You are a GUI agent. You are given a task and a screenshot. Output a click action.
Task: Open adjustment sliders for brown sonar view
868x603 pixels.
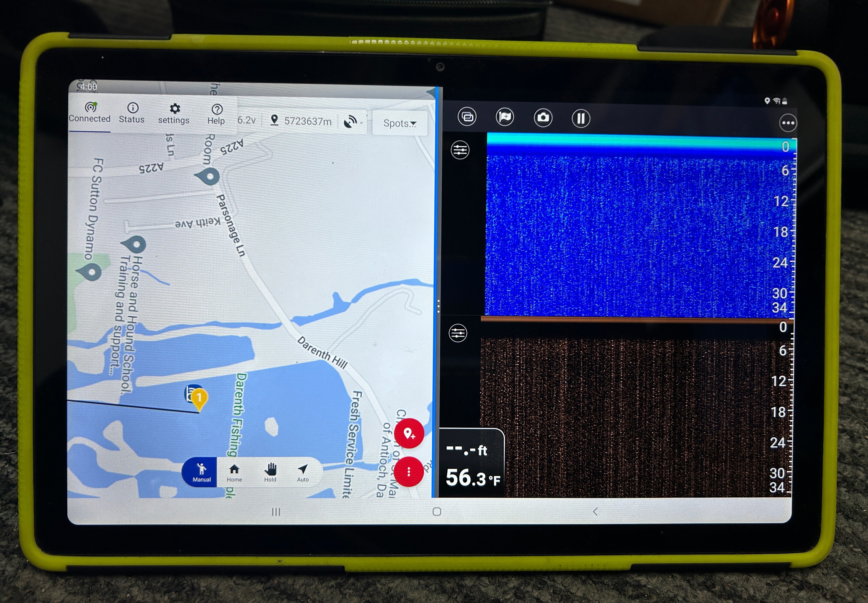pyautogui.click(x=458, y=333)
